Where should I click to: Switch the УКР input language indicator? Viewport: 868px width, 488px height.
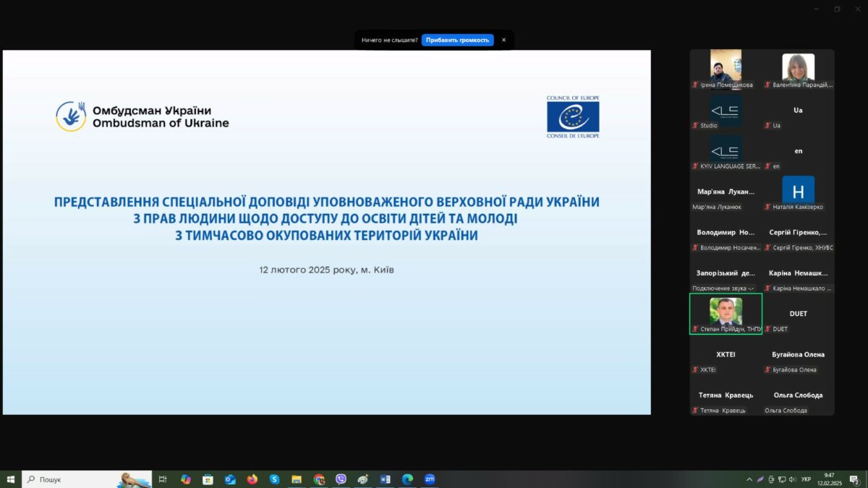[x=806, y=479]
